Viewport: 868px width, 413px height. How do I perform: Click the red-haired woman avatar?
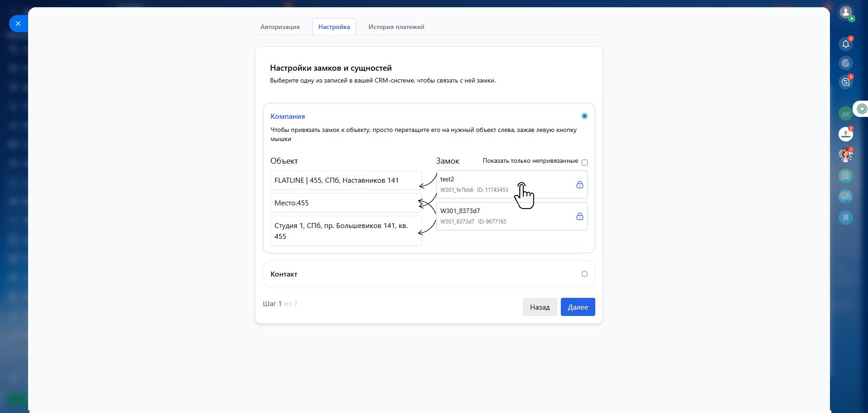845,155
